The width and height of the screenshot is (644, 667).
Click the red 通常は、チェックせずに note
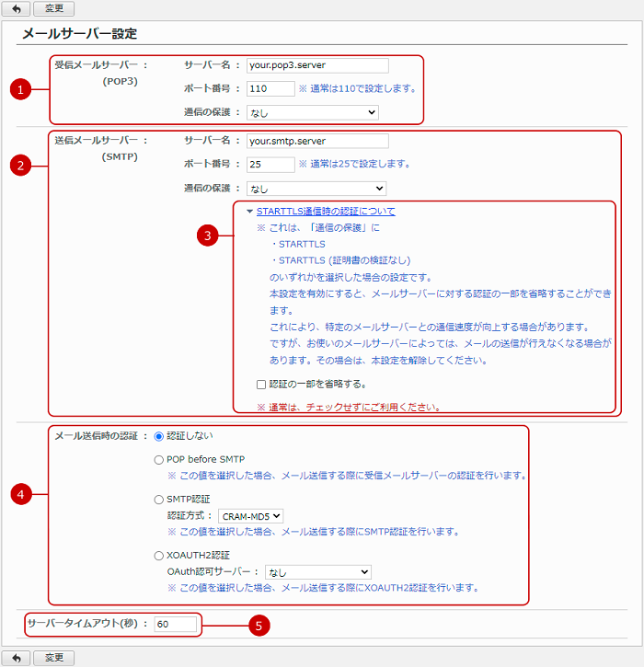[349, 407]
